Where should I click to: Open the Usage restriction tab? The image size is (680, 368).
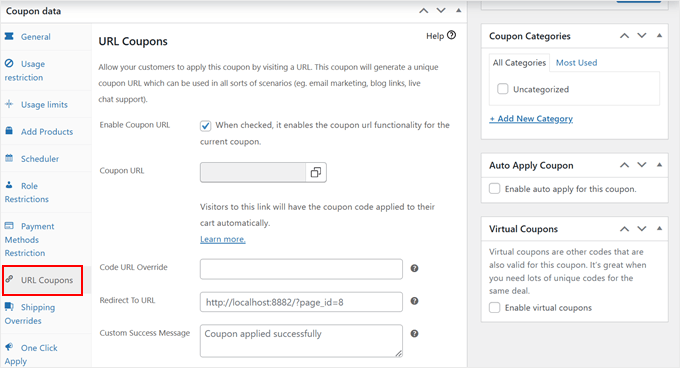click(46, 70)
